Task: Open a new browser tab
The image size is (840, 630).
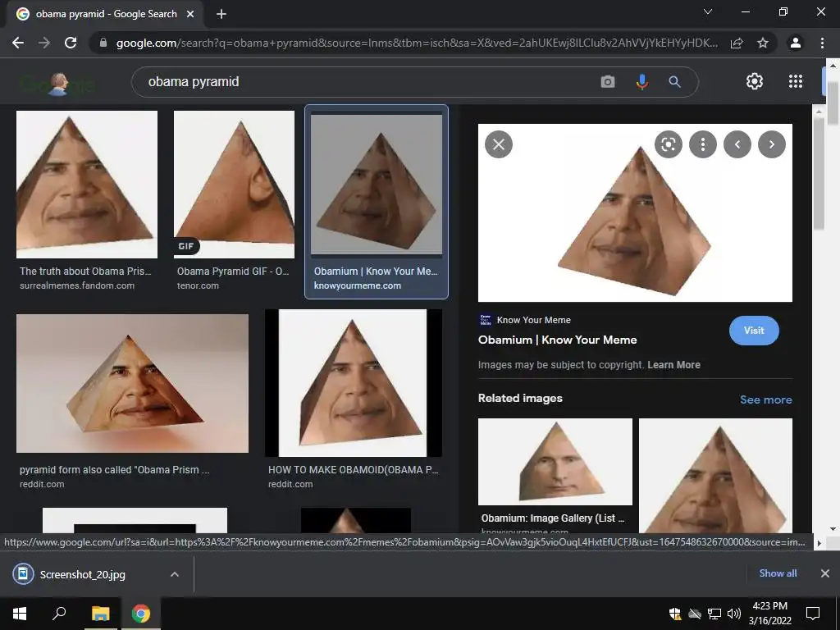Action: [221, 14]
